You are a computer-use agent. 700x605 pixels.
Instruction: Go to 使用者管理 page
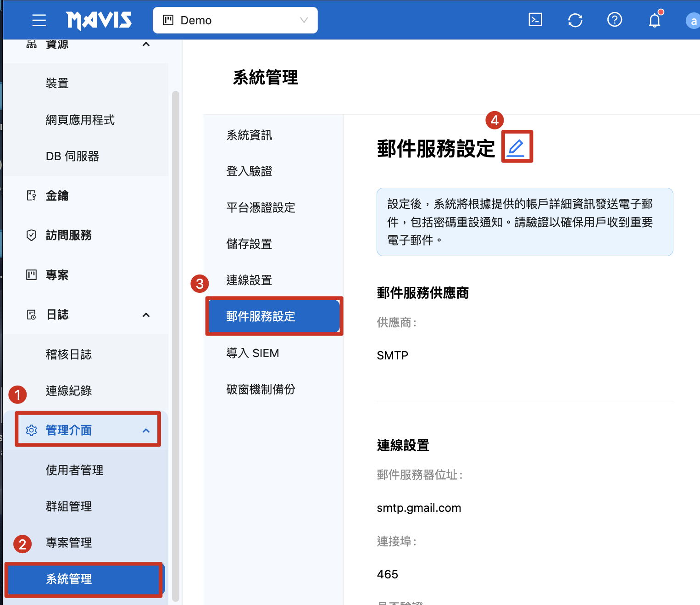tap(74, 470)
